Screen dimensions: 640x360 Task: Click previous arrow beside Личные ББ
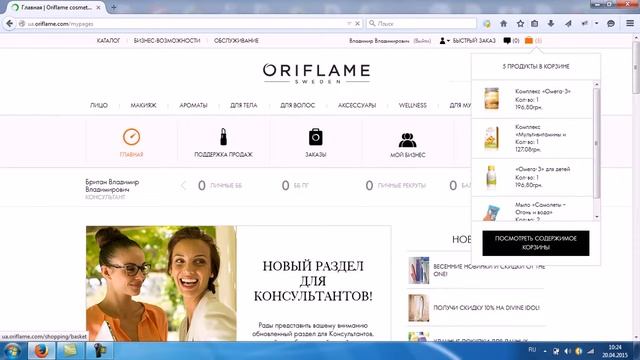pos(183,186)
